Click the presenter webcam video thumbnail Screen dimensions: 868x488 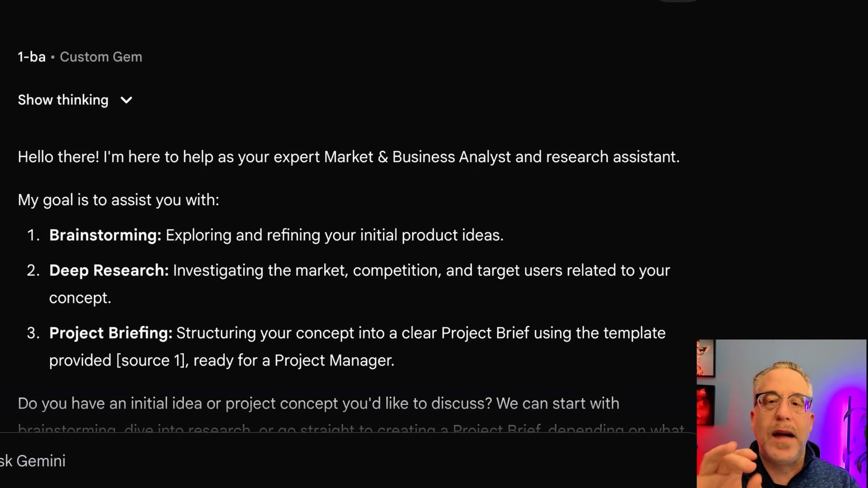(781, 414)
